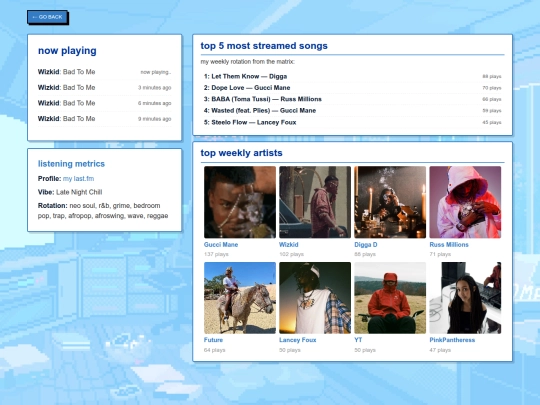Open the Digga D artist image

[390, 202]
